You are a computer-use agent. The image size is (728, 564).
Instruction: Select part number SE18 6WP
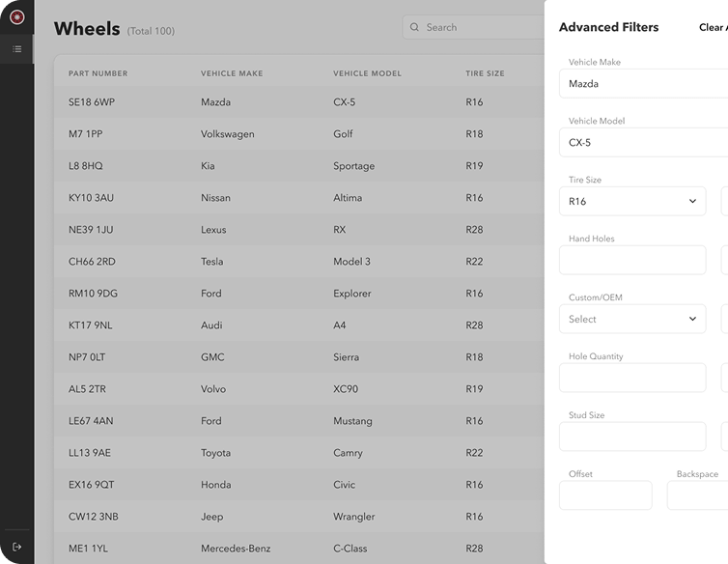tap(92, 102)
